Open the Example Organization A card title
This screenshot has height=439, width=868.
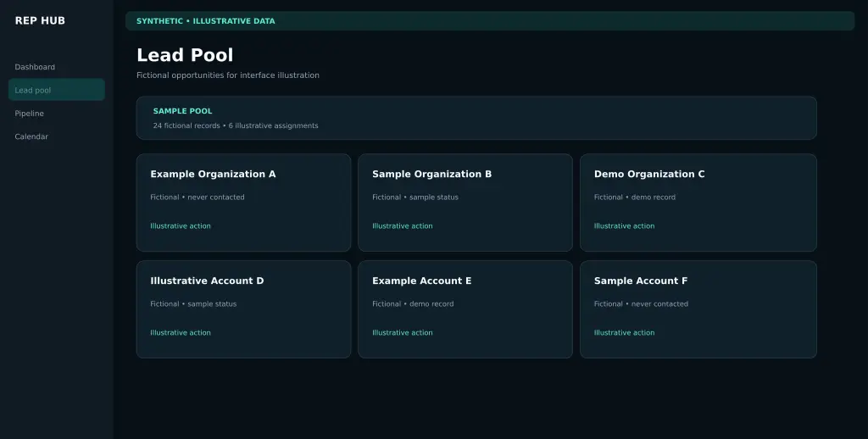(213, 174)
